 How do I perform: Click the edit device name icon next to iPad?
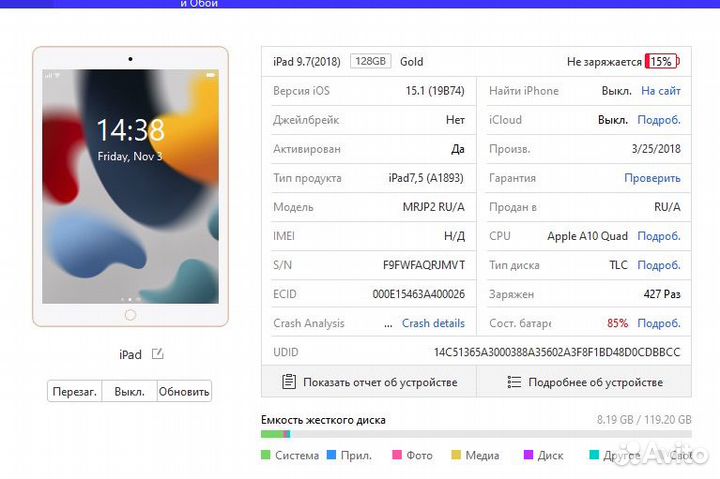[158, 354]
